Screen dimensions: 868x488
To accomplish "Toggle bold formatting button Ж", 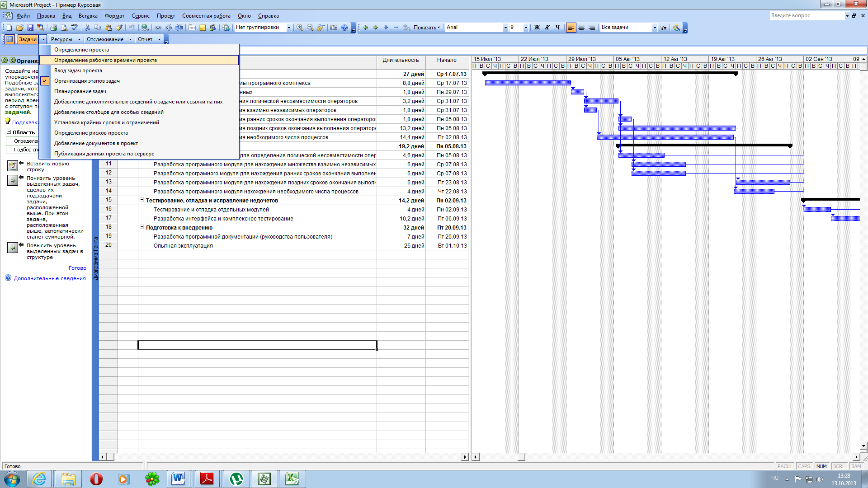I will [x=537, y=28].
